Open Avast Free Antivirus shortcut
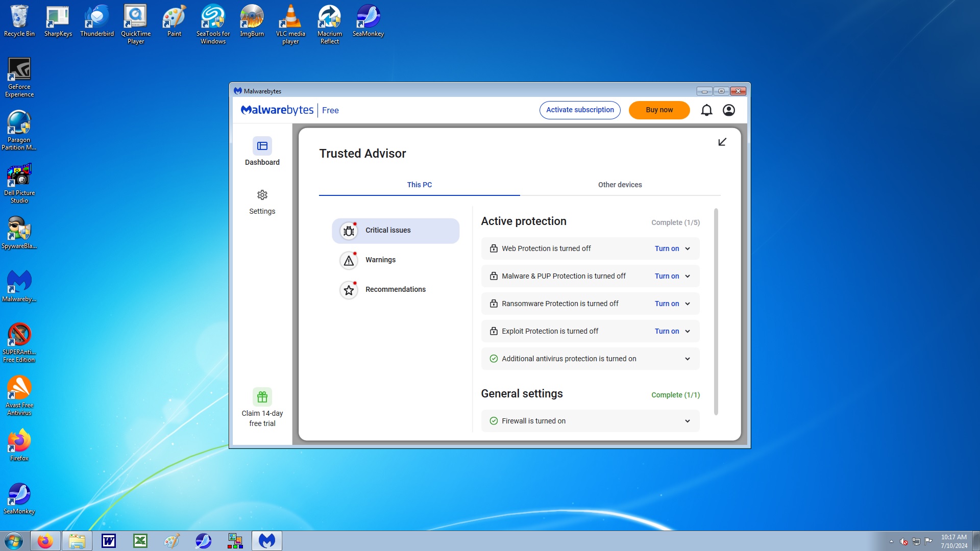The width and height of the screenshot is (980, 551). (19, 396)
